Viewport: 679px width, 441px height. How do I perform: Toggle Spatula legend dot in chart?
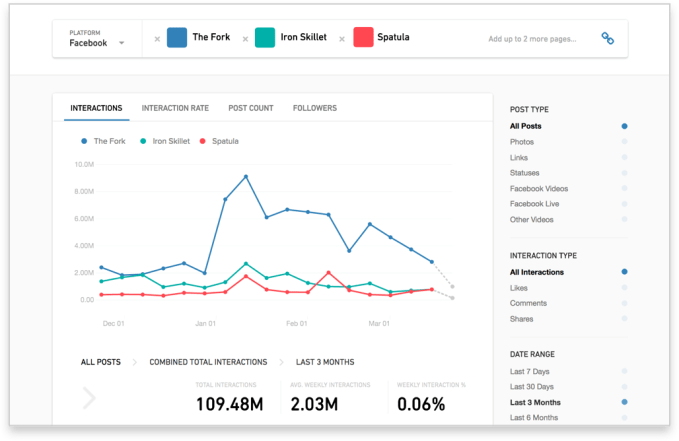[204, 141]
